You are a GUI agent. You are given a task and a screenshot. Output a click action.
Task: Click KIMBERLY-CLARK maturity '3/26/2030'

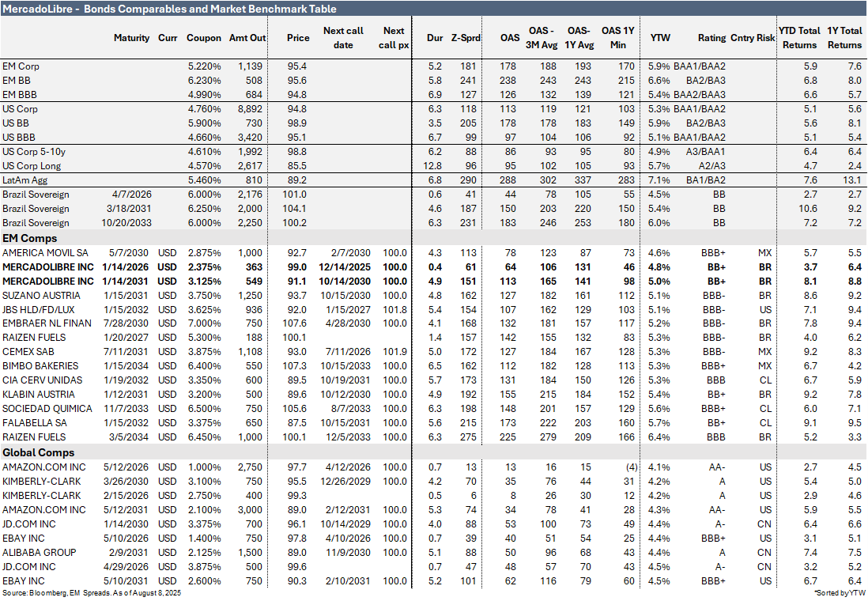(x=126, y=482)
